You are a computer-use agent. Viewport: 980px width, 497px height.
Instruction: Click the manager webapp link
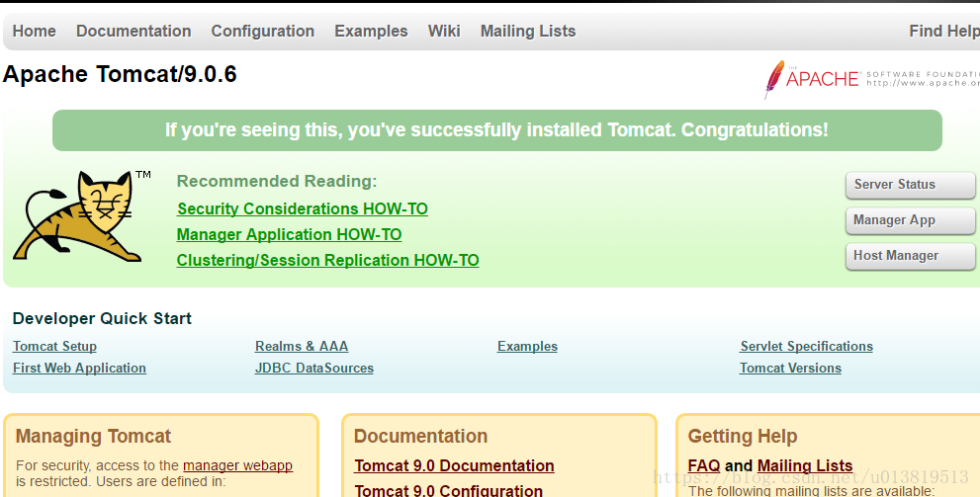click(x=237, y=465)
